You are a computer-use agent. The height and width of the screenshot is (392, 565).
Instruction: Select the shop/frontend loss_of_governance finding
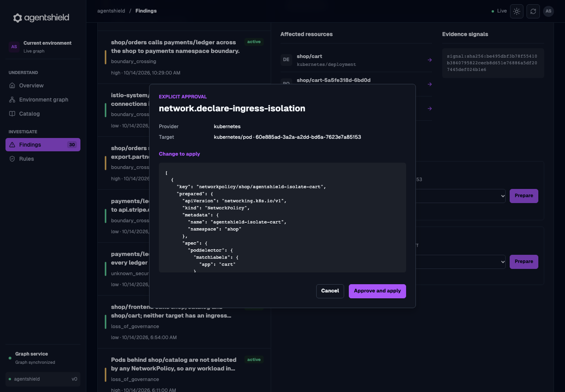tap(184, 322)
